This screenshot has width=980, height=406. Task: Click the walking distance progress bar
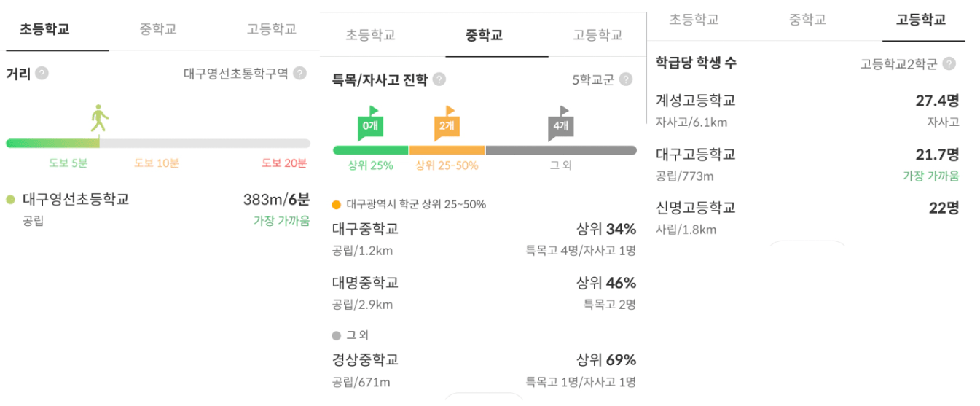157,143
